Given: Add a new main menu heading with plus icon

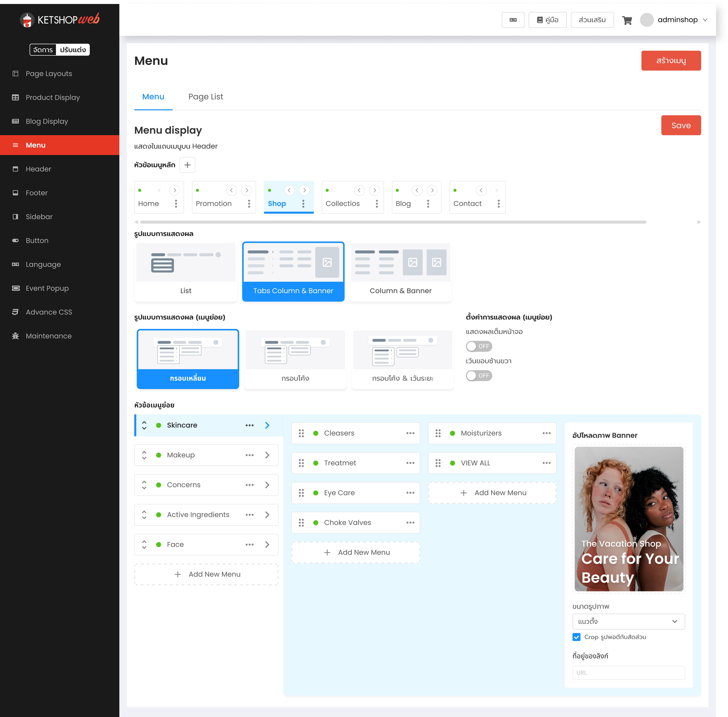Looking at the screenshot, I should click(x=187, y=165).
